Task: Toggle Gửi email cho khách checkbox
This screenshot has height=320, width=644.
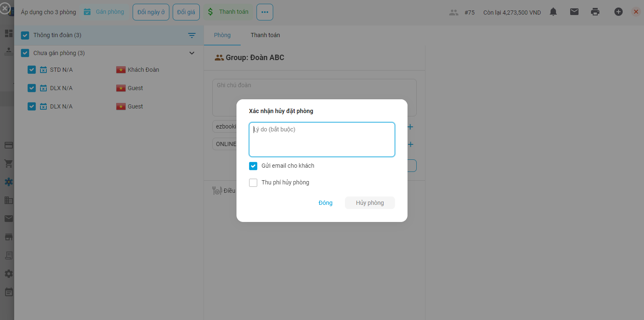Action: click(x=253, y=166)
